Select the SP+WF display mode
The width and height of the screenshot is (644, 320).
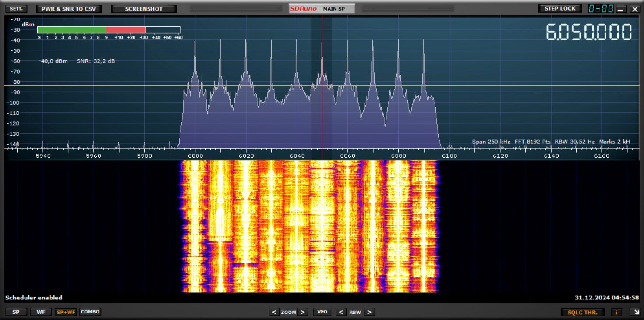pos(65,312)
